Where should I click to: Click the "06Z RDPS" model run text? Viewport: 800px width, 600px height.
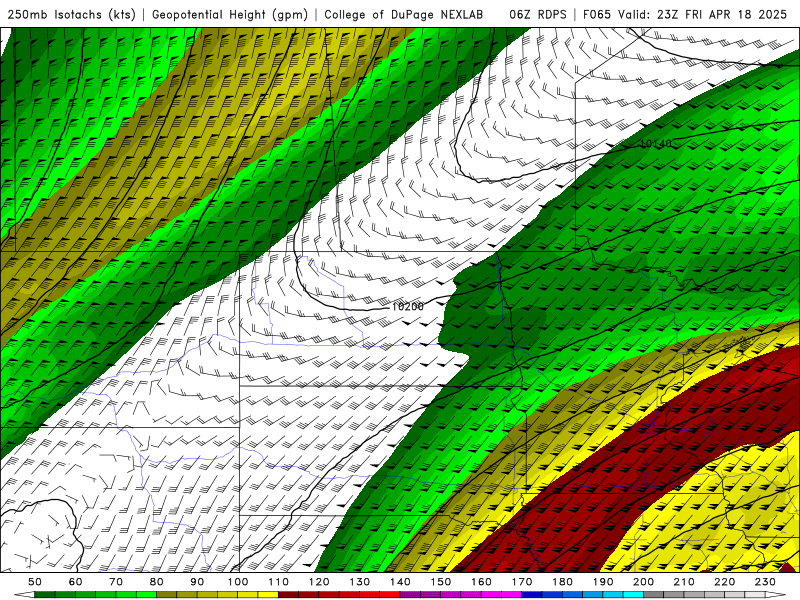538,15
